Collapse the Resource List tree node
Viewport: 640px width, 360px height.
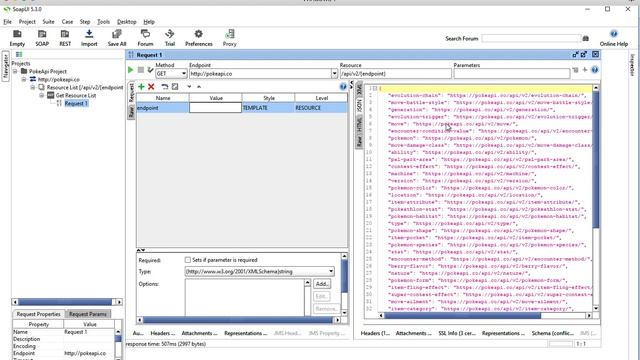coord(33,87)
